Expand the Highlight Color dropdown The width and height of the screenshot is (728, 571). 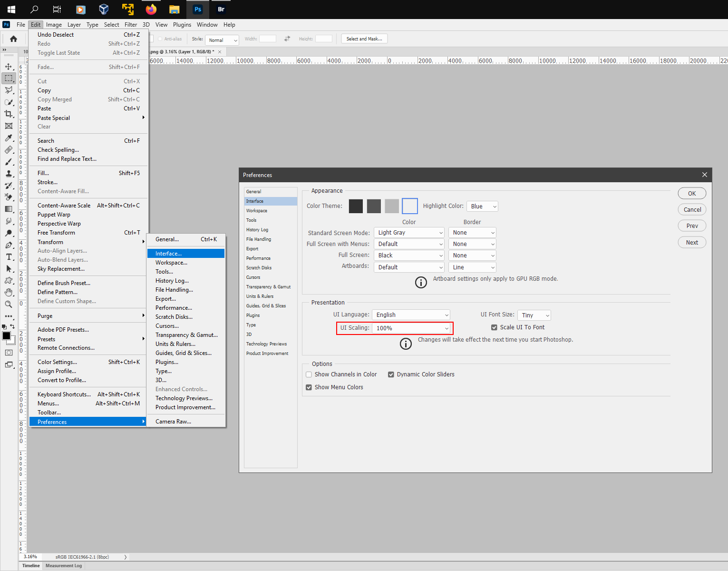coord(482,207)
